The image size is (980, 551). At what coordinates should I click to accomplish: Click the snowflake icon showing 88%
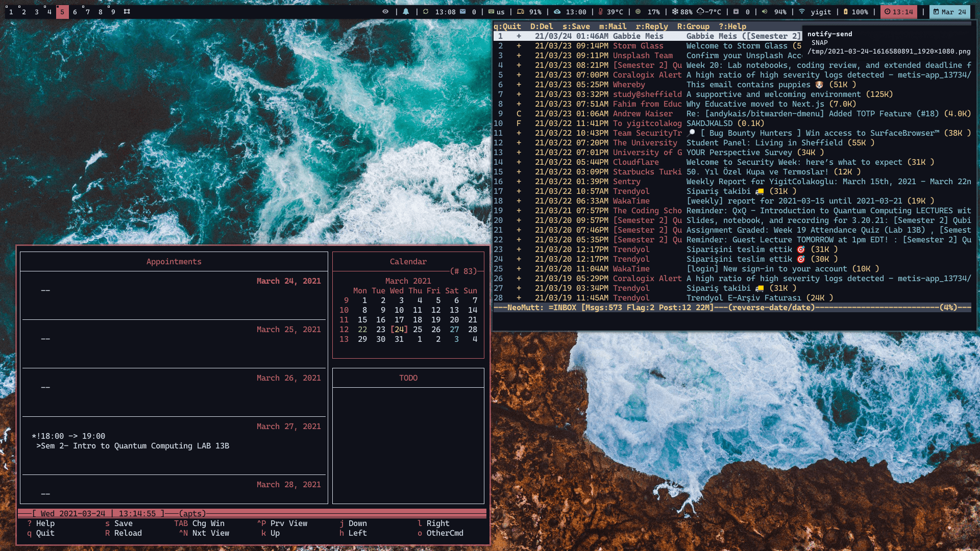tap(675, 12)
